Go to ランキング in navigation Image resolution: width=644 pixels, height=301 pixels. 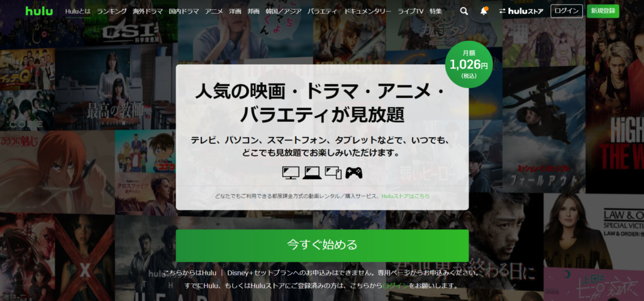[112, 11]
